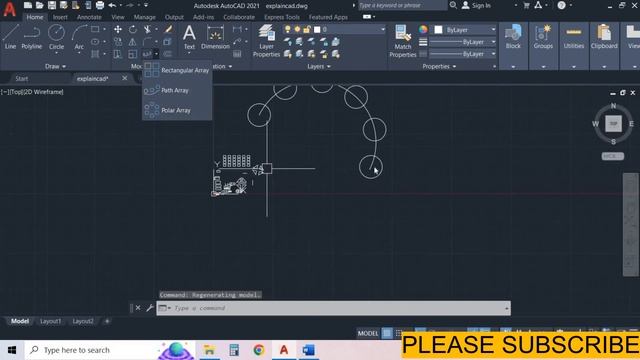Click the Scale tool icon
Viewport: 640px width, 360px height.
(133, 54)
